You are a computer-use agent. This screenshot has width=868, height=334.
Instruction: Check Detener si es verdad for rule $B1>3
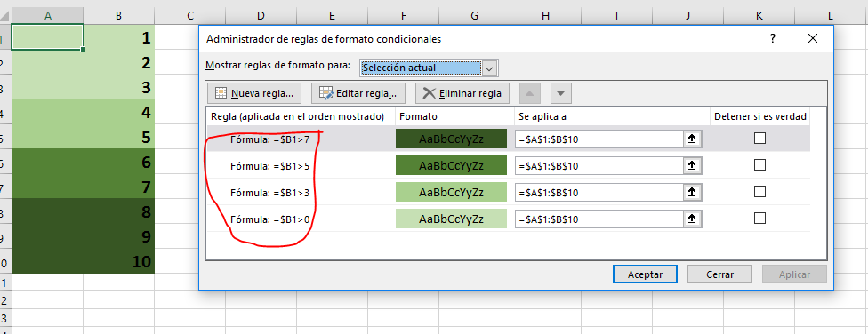pos(760,191)
